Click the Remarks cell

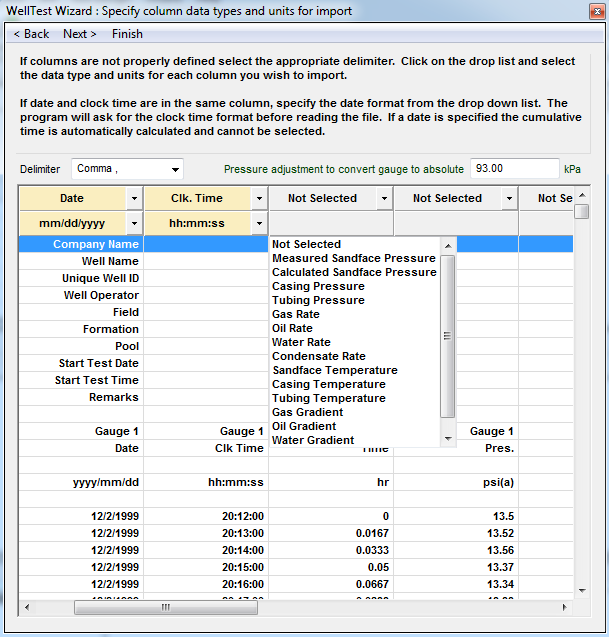point(81,397)
